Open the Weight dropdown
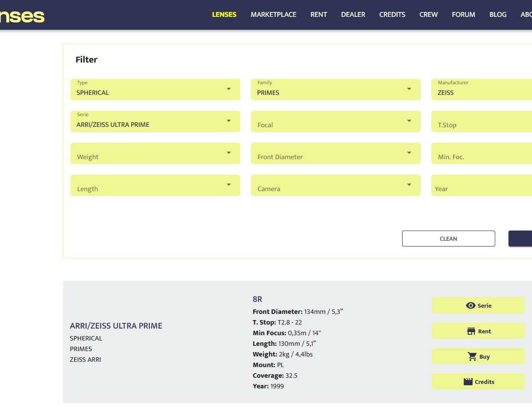The height and width of the screenshot is (407, 532). tap(155, 153)
